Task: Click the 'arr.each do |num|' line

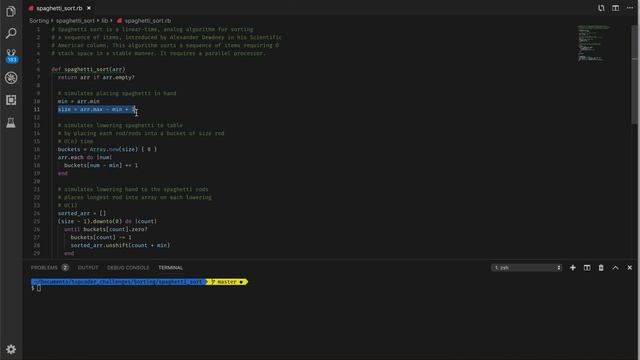Action: pos(85,157)
